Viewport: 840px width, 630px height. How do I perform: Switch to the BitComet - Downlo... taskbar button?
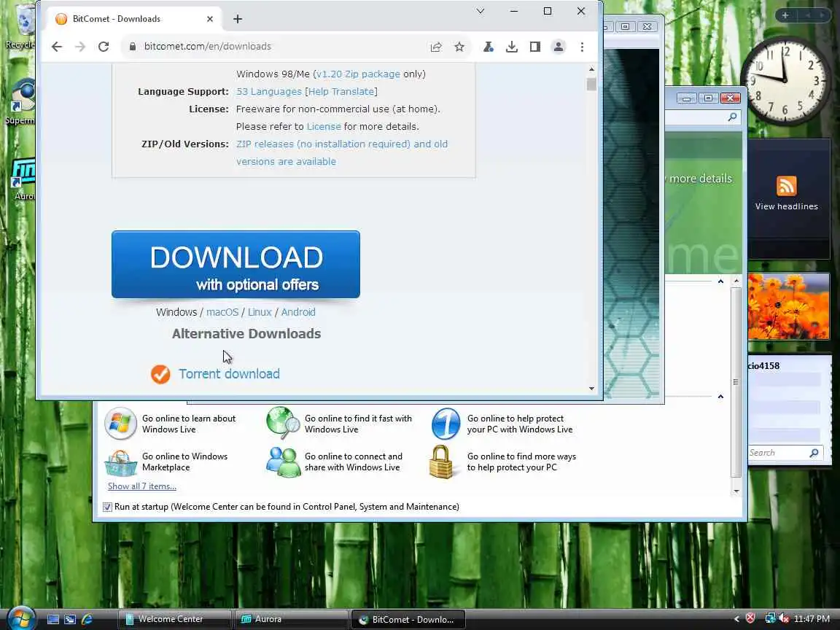tap(408, 619)
